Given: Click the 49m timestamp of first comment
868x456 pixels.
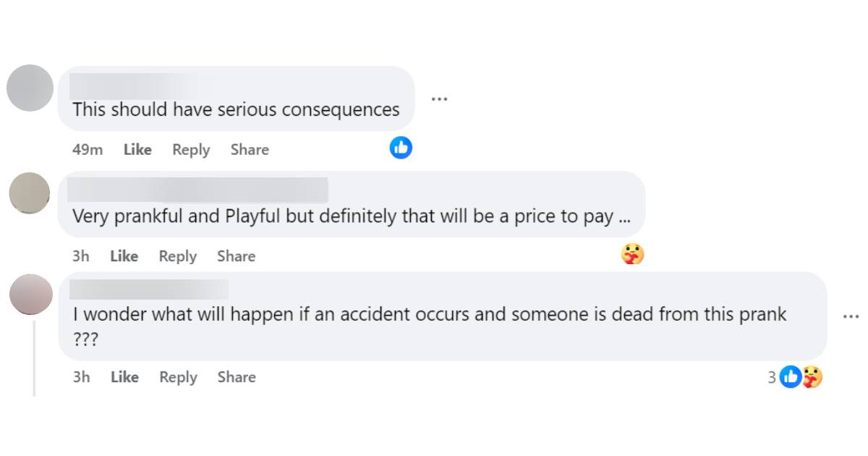Looking at the screenshot, I should pyautogui.click(x=88, y=150).
